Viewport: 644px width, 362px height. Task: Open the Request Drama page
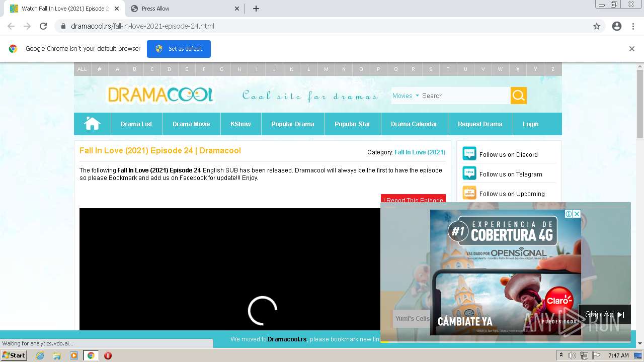480,124
